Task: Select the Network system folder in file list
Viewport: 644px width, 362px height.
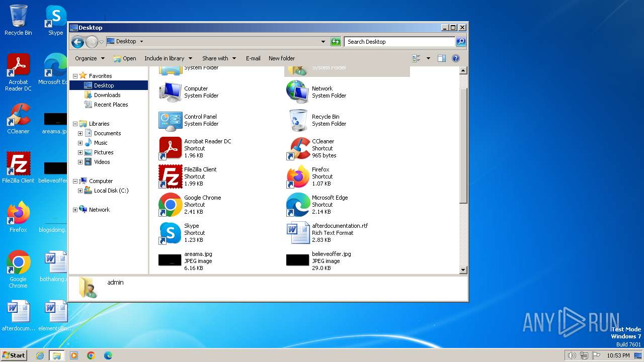Action: point(317,92)
